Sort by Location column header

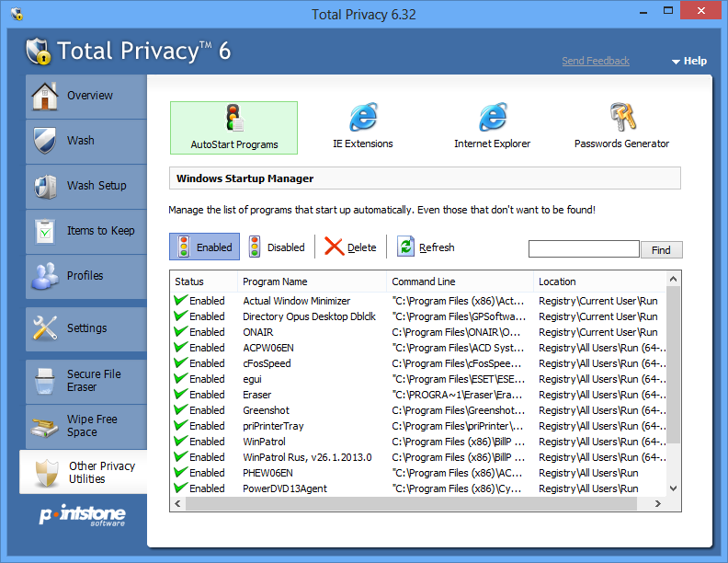[600, 281]
